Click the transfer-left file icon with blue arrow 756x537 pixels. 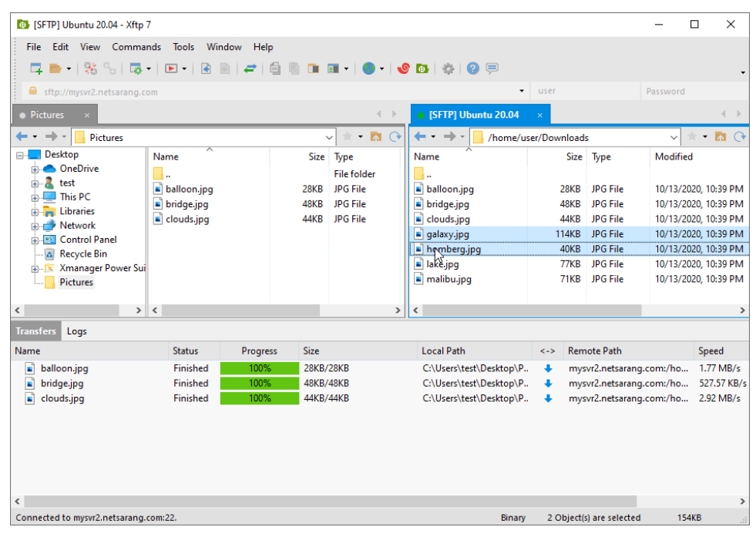206,69
